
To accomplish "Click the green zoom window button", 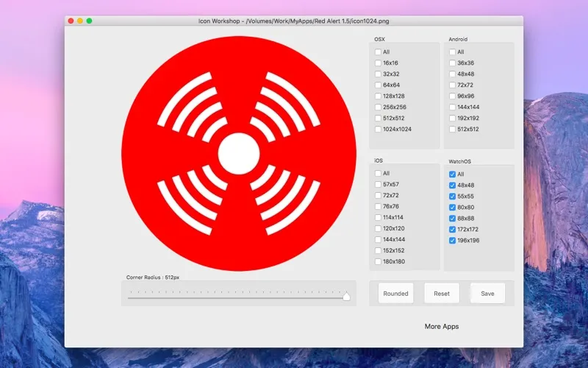I will tap(90, 21).
